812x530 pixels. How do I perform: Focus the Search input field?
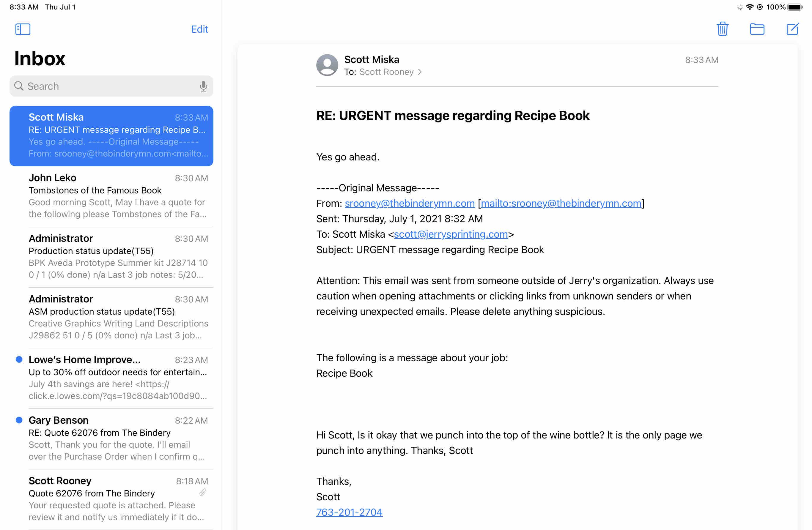pyautogui.click(x=109, y=86)
